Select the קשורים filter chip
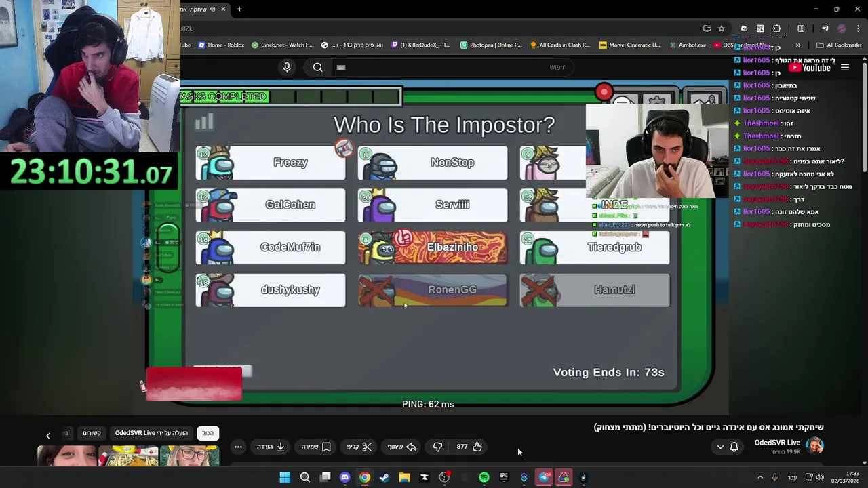 (92, 433)
